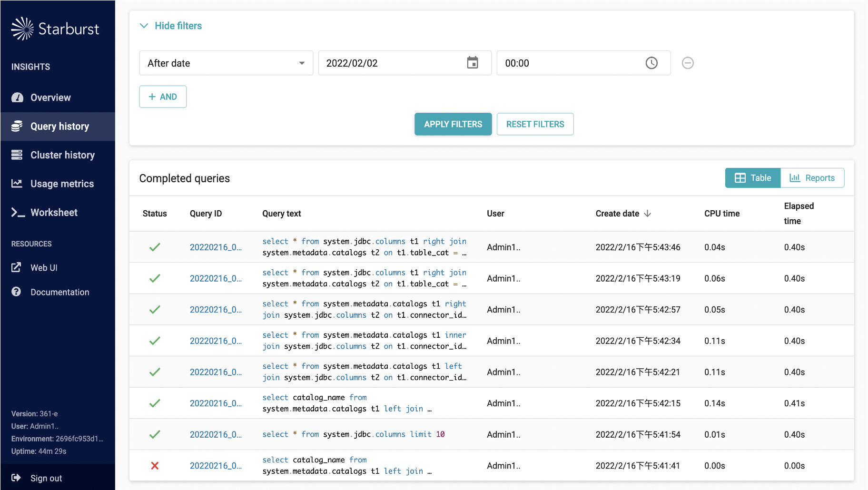The height and width of the screenshot is (490, 868).
Task: Click the 'limit 10' query text
Action: click(x=354, y=434)
